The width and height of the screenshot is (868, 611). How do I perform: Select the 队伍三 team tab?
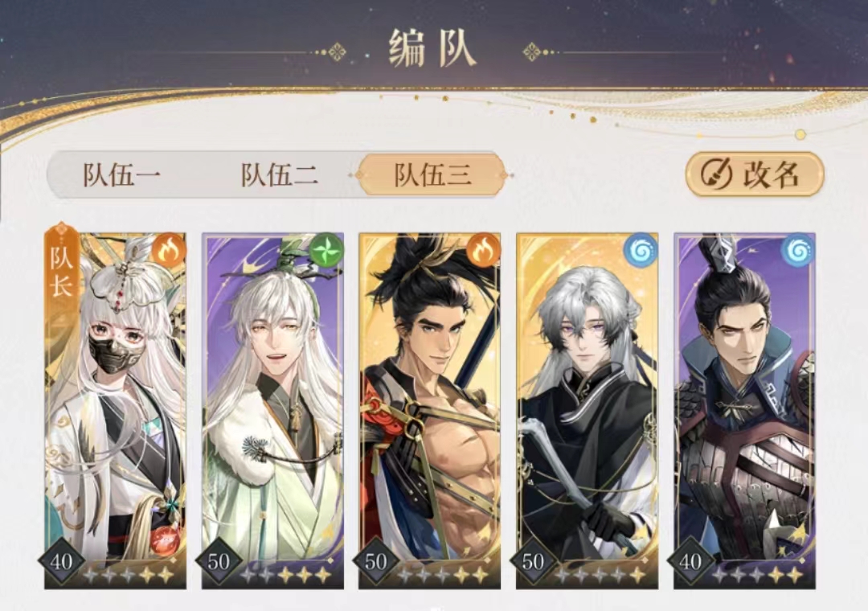432,175
